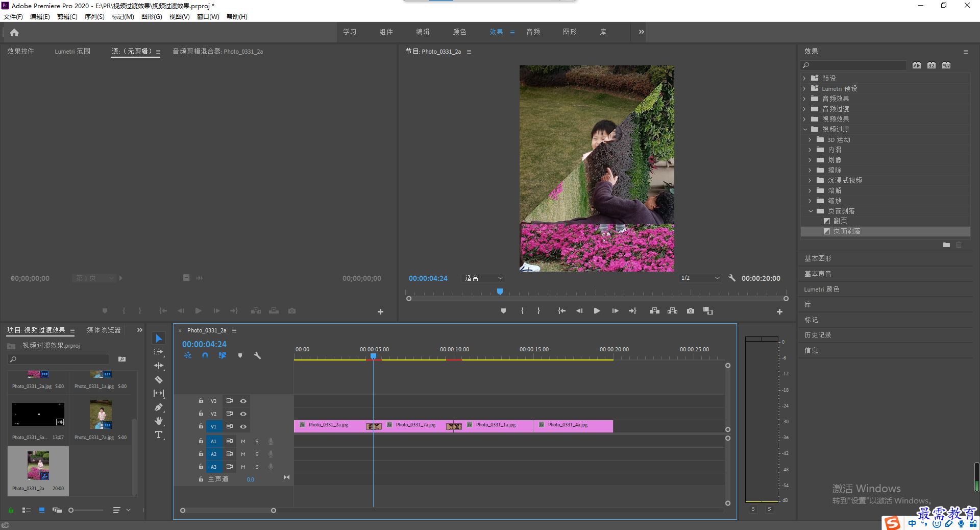Expand the 音频效果 folder
The height and width of the screenshot is (530, 980).
pyautogui.click(x=804, y=99)
